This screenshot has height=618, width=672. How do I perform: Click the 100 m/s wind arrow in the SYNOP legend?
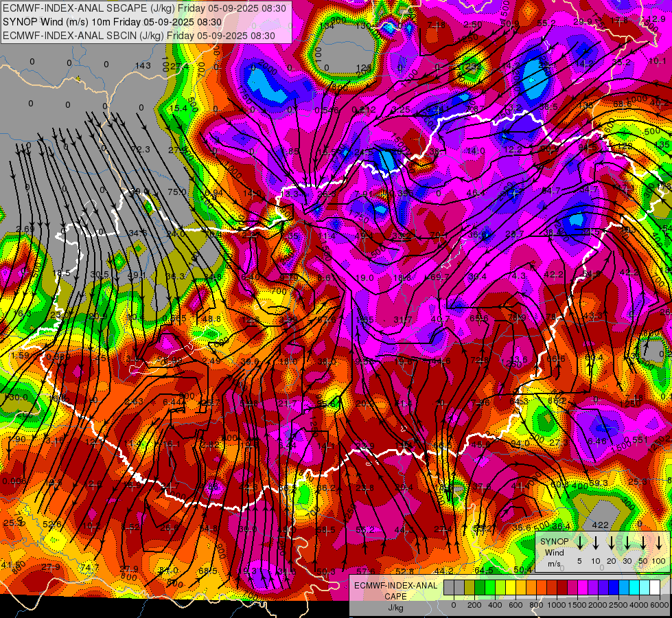pos(659,542)
